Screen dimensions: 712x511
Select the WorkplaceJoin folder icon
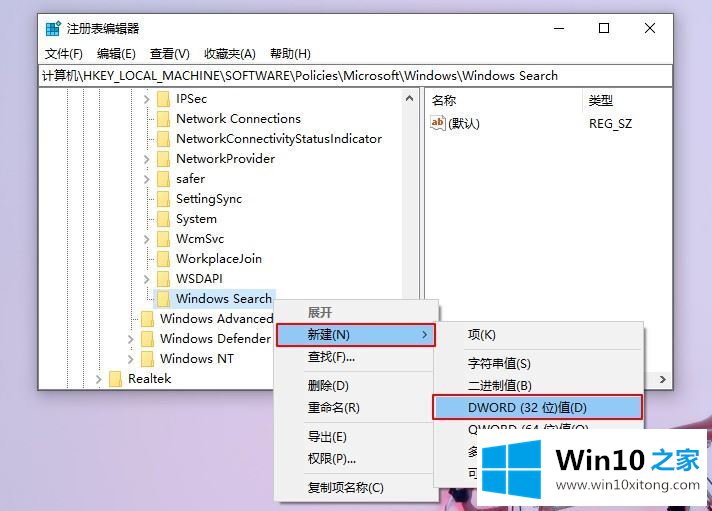163,259
